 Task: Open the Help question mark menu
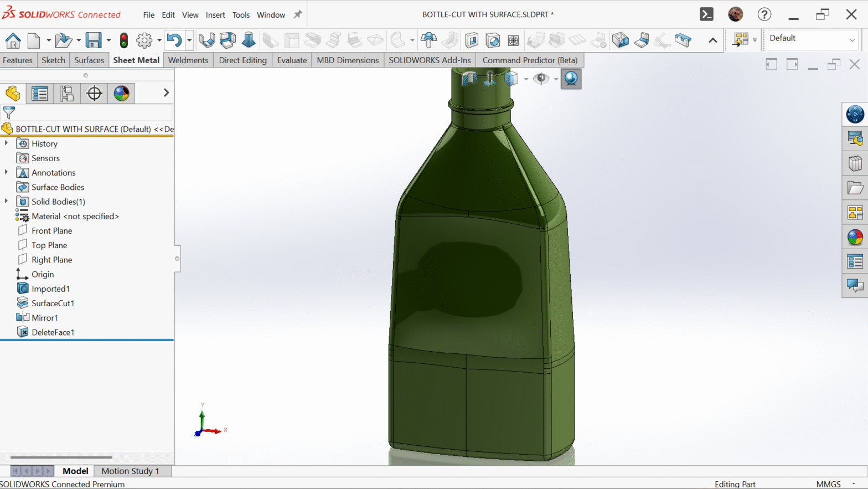[764, 14]
